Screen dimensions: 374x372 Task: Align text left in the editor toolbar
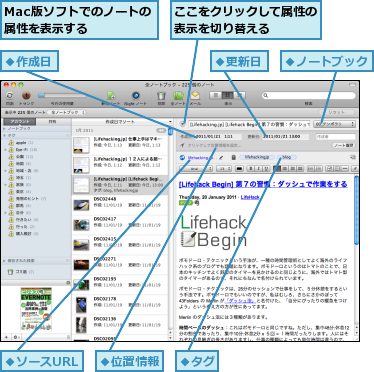click(x=278, y=169)
